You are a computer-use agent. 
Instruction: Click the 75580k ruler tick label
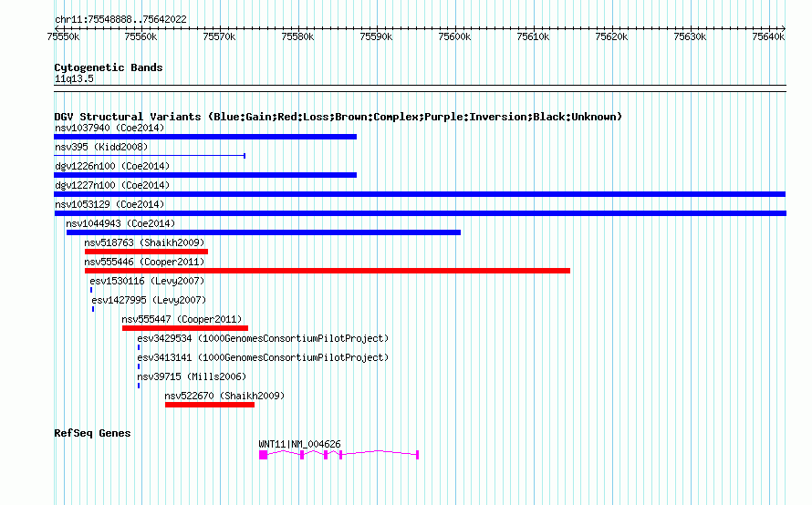[x=297, y=36]
